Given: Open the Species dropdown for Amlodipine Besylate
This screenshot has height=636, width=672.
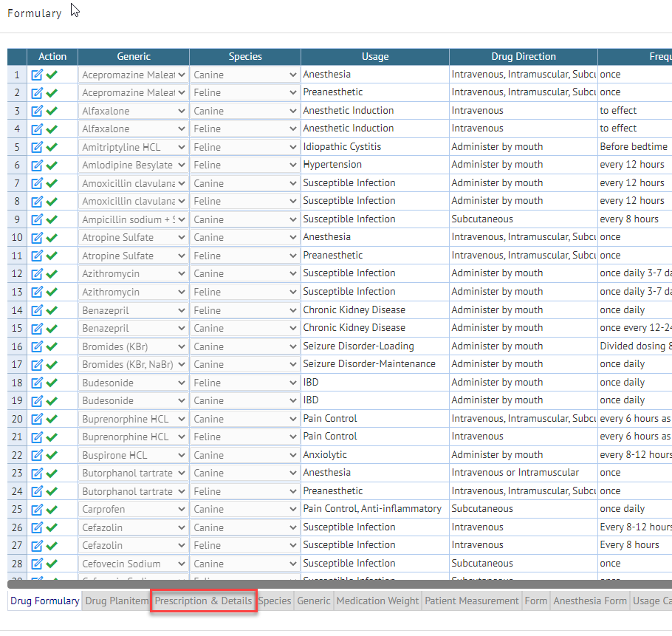Looking at the screenshot, I should (244, 165).
